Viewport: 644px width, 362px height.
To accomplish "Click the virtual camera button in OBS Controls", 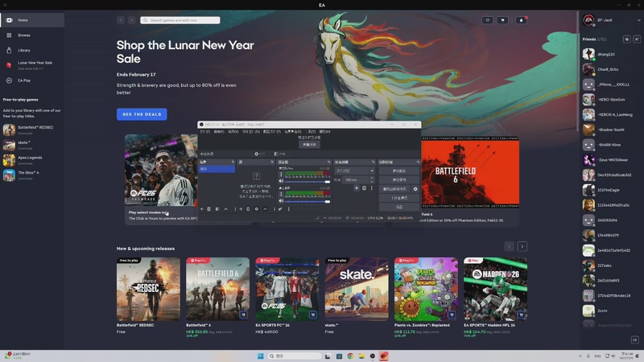I will pos(394,189).
